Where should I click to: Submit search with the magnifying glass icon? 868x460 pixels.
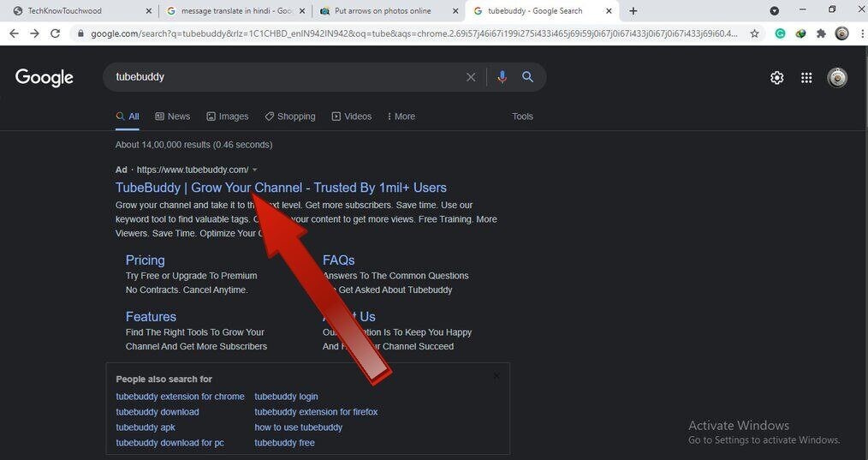click(x=527, y=77)
